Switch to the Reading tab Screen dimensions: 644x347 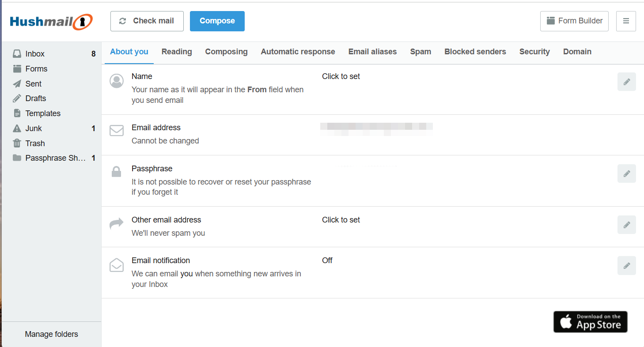[177, 52]
